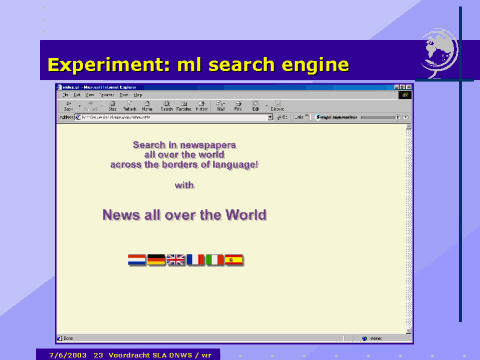Open the Favorites menu
The width and height of the screenshot is (480, 360).
[x=107, y=95]
